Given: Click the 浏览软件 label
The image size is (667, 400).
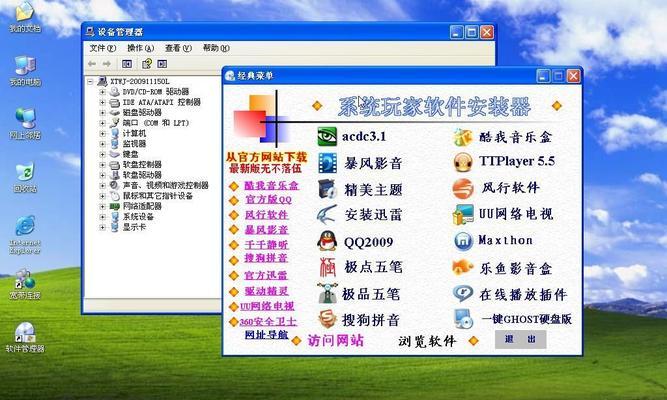Looking at the screenshot, I should pyautogui.click(x=427, y=341).
